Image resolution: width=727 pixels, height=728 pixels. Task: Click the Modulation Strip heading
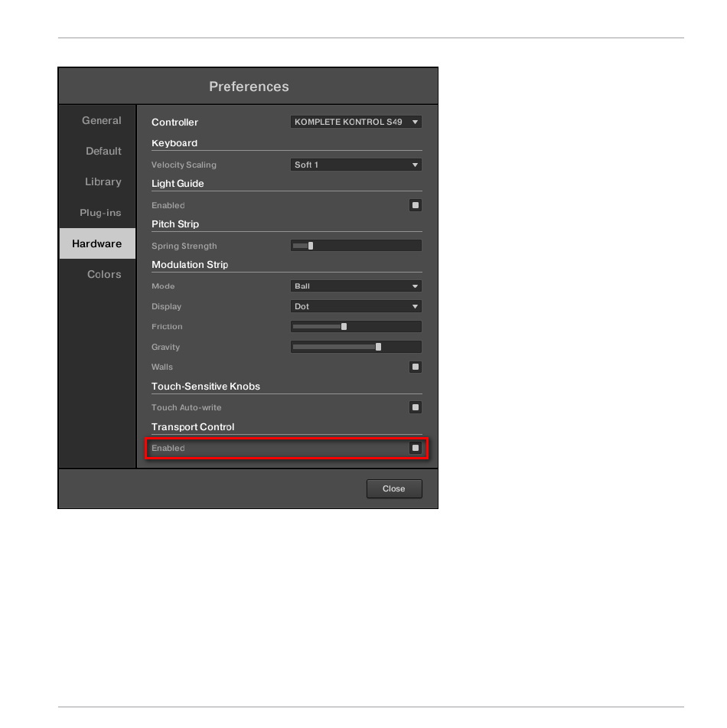click(x=190, y=265)
